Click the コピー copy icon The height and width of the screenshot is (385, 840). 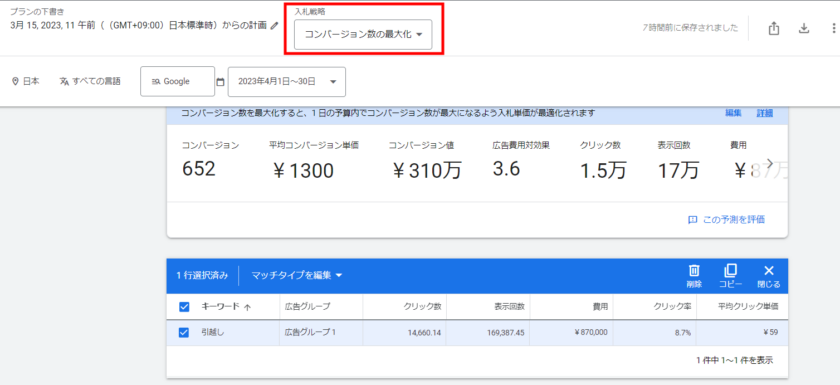click(x=731, y=270)
